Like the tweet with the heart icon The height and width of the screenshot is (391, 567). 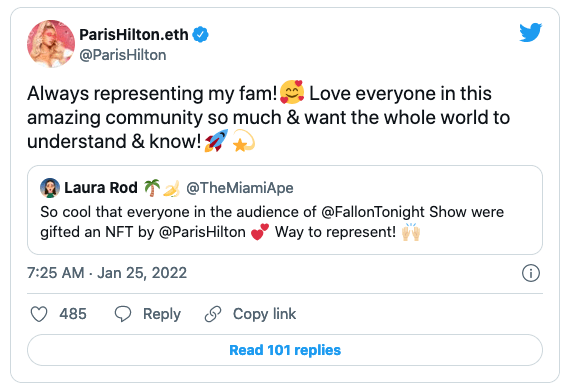pyautogui.click(x=39, y=314)
